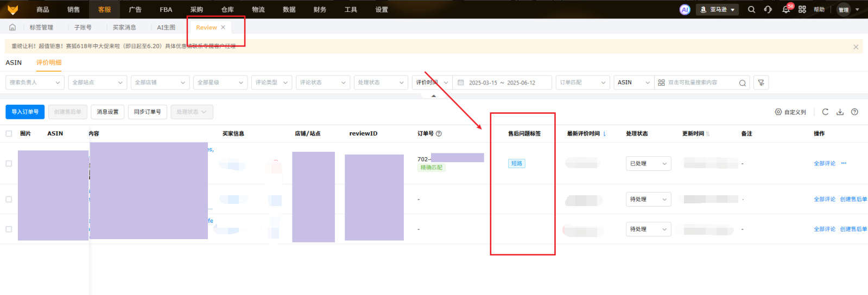
Task: Click the download export icon
Action: (x=840, y=112)
